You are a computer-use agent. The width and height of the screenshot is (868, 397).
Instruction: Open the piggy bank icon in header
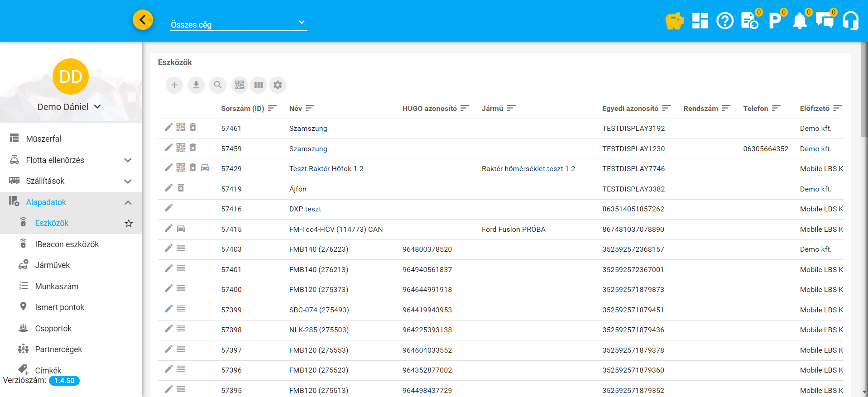coord(674,21)
